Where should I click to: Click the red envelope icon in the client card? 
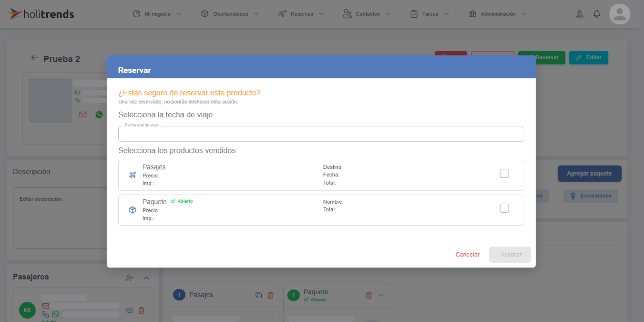tap(83, 115)
